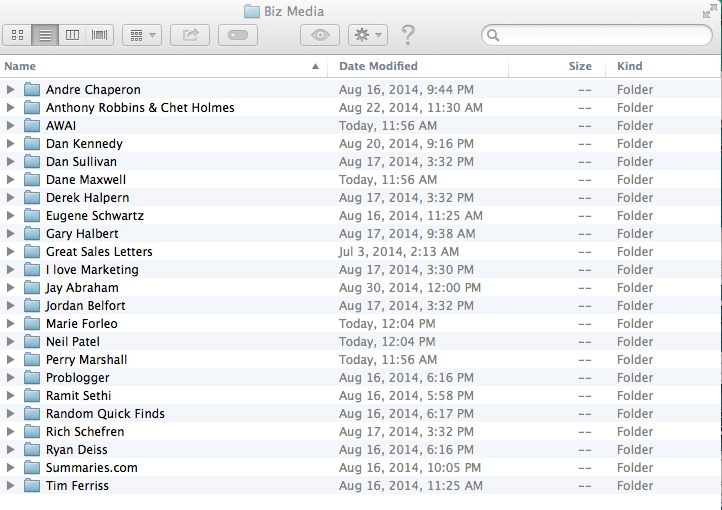722x510 pixels.
Task: Click the Ryan Deiss folder icon
Action: (32, 449)
